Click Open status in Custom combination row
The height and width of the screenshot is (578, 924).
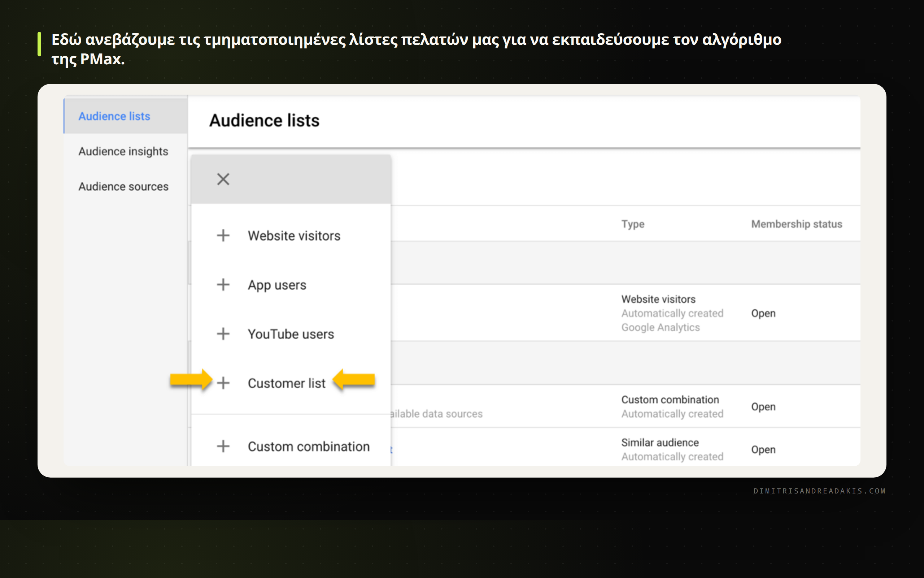coord(763,407)
